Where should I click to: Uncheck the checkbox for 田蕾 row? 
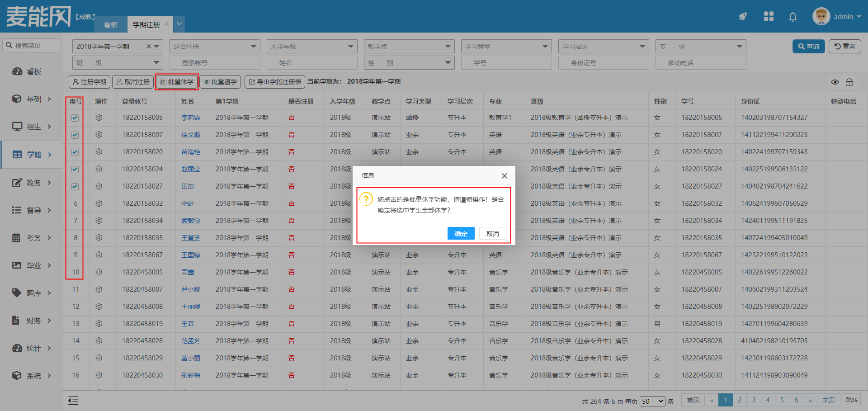pyautogui.click(x=75, y=187)
